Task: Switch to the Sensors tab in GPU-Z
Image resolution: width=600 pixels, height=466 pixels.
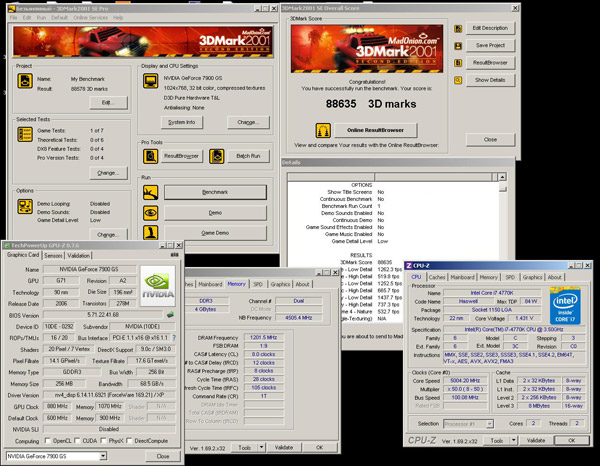Action: pos(52,255)
